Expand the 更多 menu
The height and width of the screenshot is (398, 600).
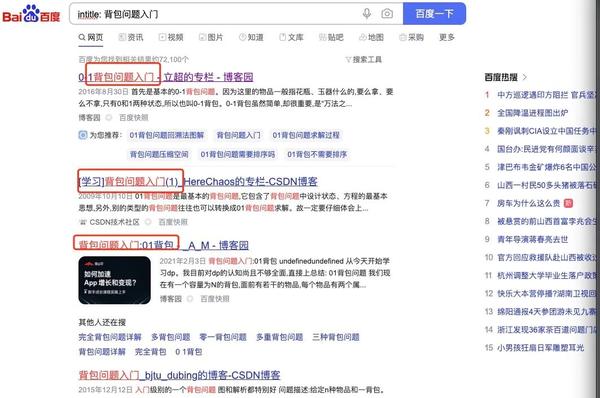point(447,37)
